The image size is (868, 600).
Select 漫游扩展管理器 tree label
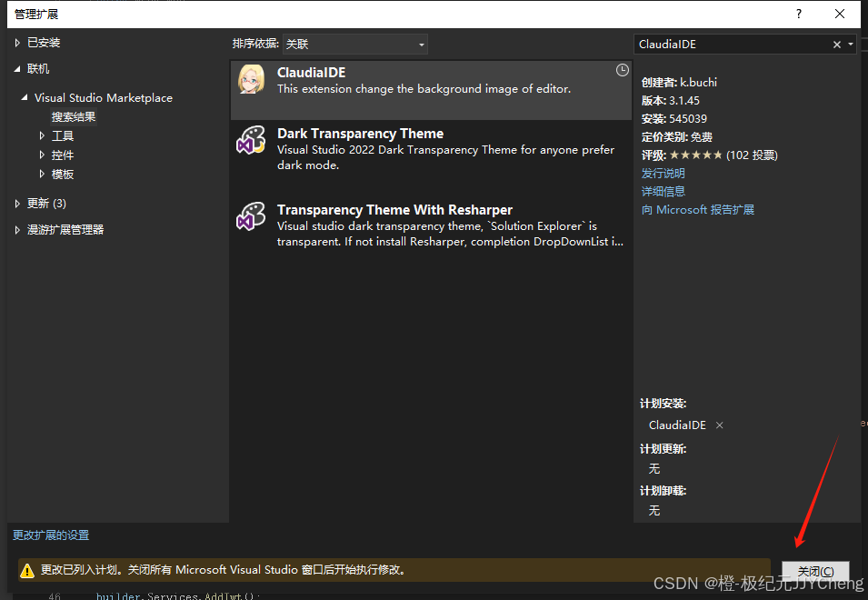65,230
